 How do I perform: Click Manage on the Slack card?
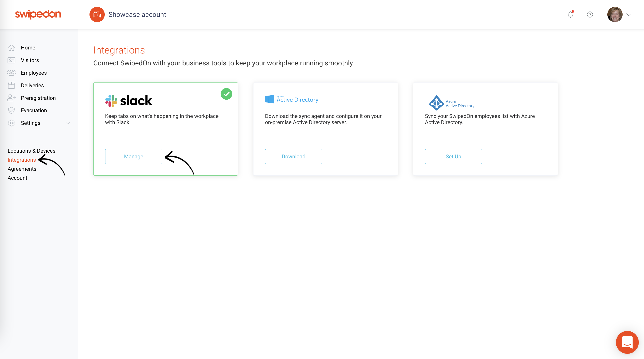[x=134, y=156]
